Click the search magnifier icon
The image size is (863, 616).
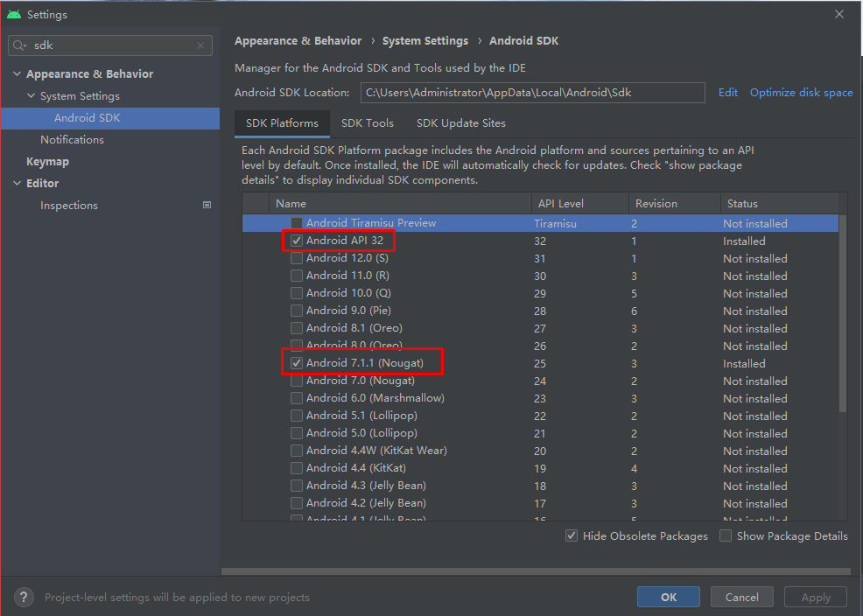(20, 45)
